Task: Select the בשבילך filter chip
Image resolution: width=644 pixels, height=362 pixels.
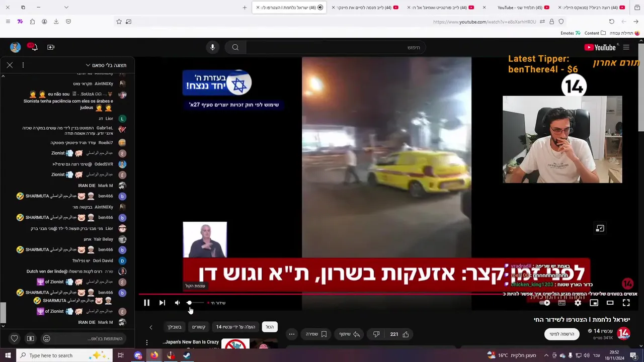Action: [x=174, y=327]
